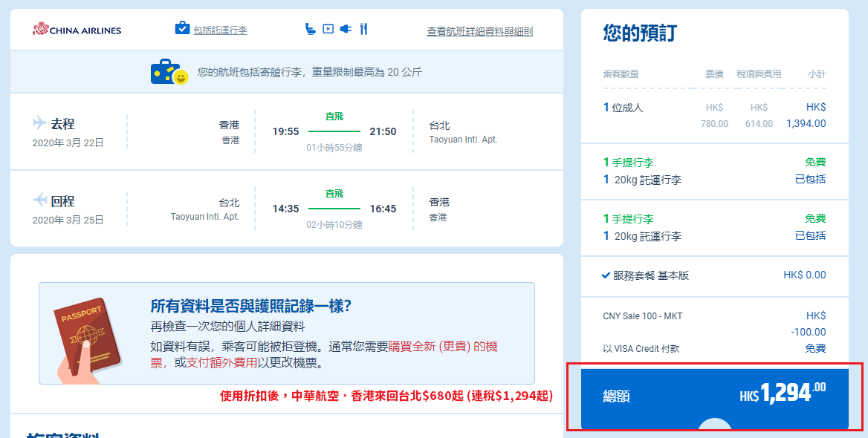Click the 總額 HK$1,294.00 total bar
The height and width of the screenshot is (438, 868).
pyautogui.click(x=715, y=399)
